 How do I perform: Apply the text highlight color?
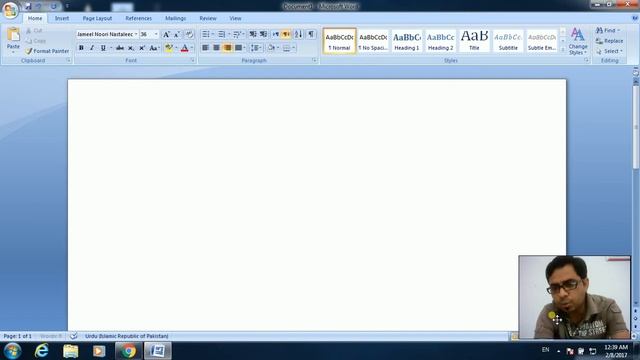click(169, 48)
